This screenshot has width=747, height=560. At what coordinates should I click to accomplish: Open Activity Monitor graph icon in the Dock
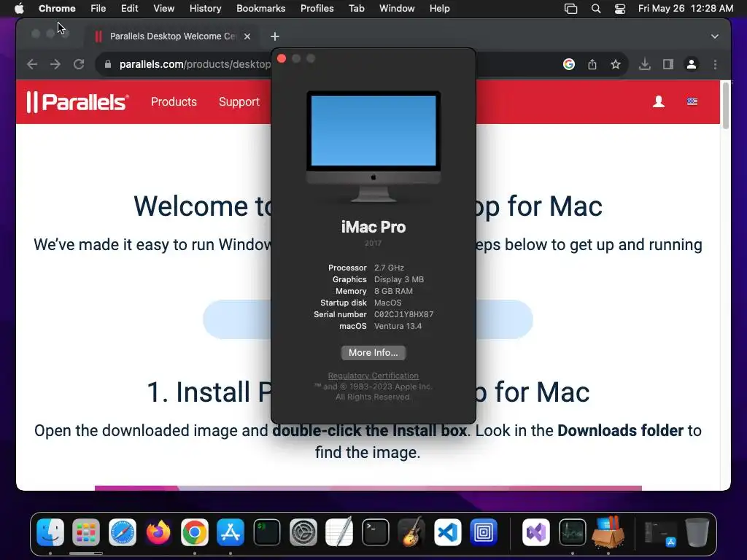(x=572, y=532)
